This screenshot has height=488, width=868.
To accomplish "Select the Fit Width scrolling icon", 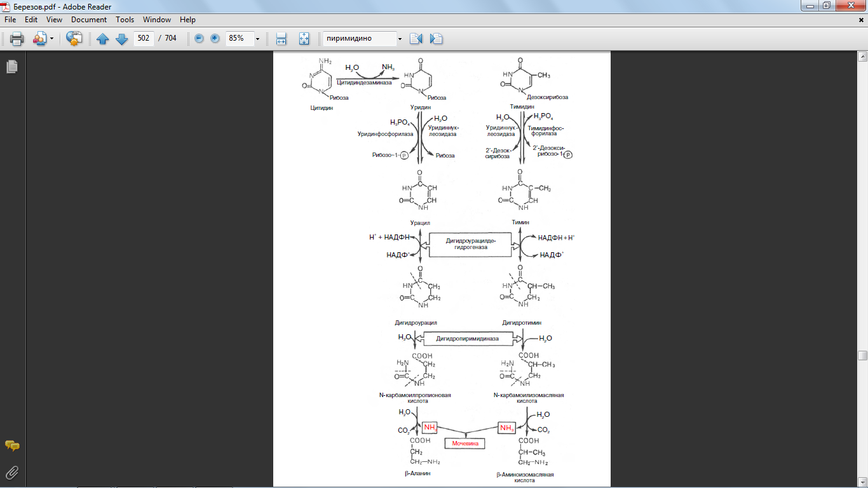I will point(281,39).
